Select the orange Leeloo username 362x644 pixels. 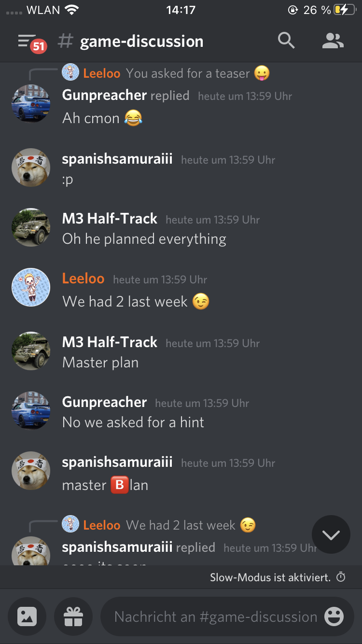click(83, 279)
